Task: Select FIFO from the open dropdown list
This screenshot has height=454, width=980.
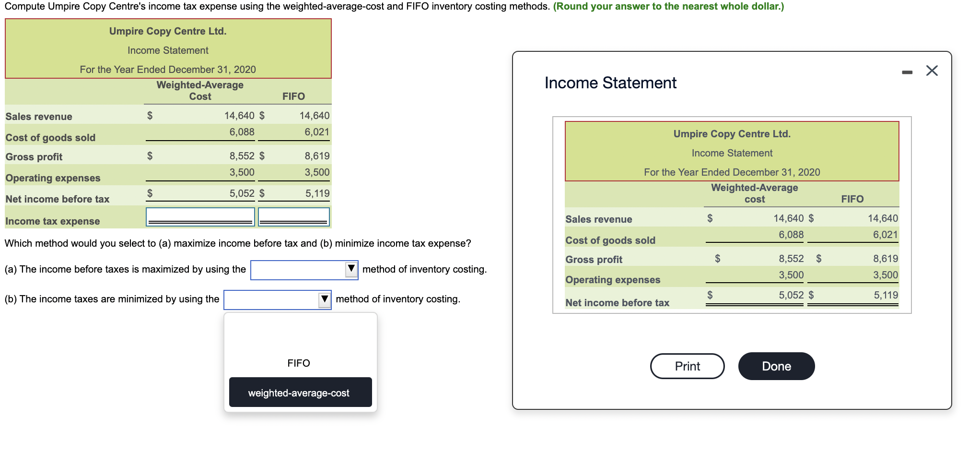Action: (x=299, y=363)
